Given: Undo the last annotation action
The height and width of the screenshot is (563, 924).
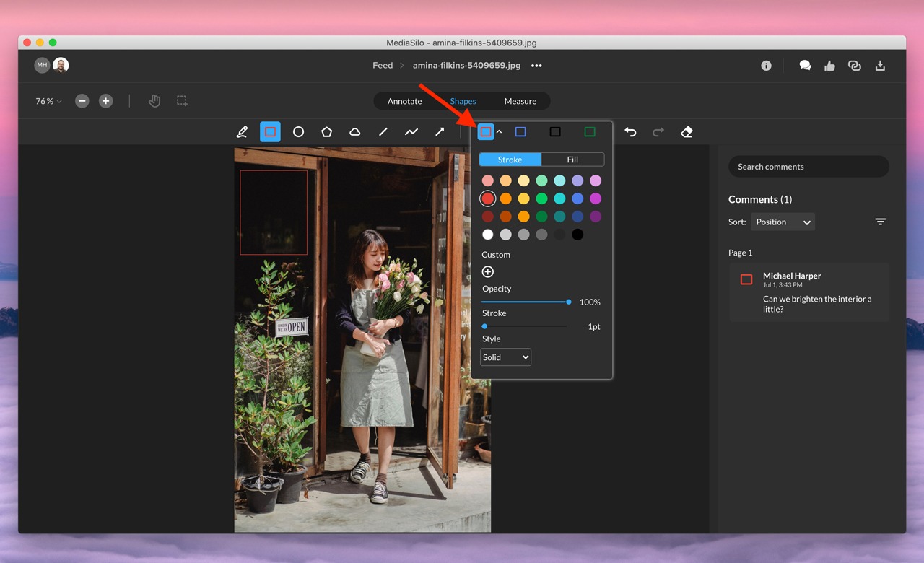Looking at the screenshot, I should coord(630,132).
